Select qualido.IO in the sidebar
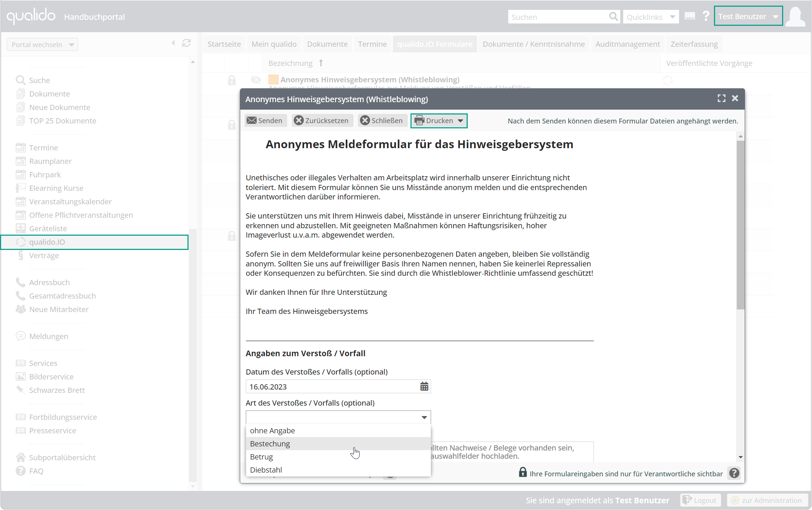Image resolution: width=812 pixels, height=510 pixels. click(x=94, y=242)
